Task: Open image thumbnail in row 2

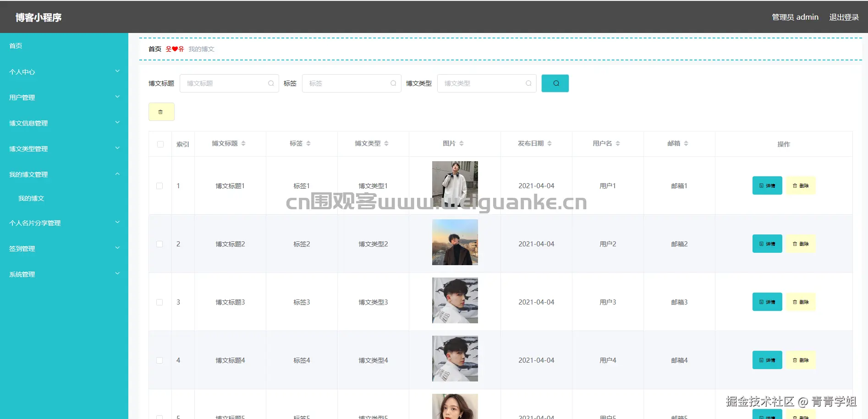Action: [x=455, y=242]
